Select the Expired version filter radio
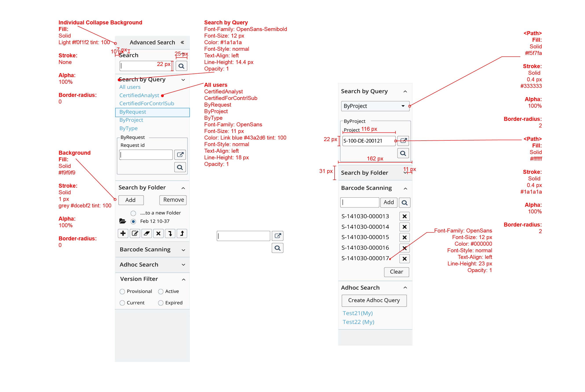This screenshot has width=585, height=392. [160, 303]
